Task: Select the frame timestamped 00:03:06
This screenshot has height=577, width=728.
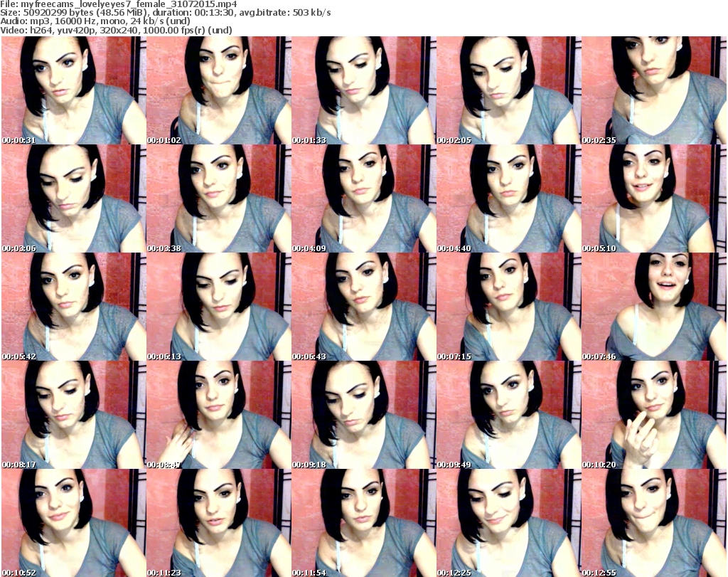Action: (74, 198)
